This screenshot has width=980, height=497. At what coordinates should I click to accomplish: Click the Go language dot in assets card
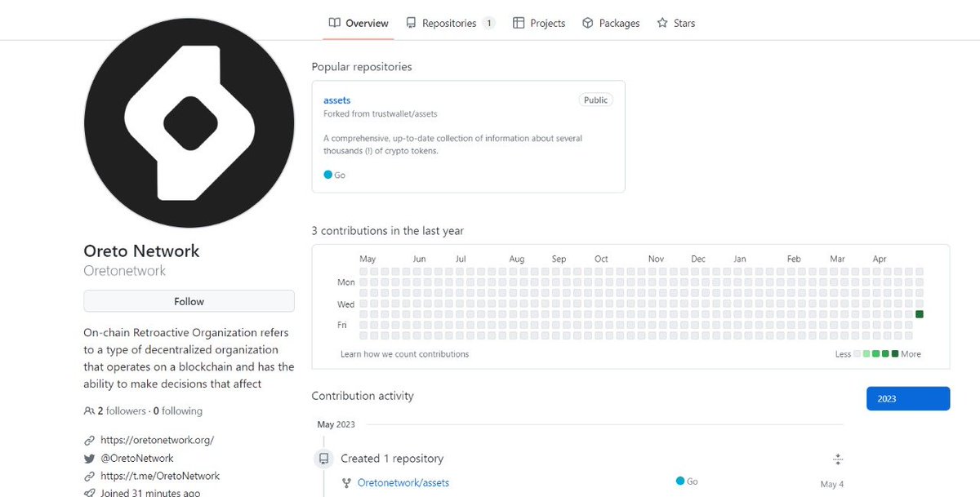(x=328, y=175)
